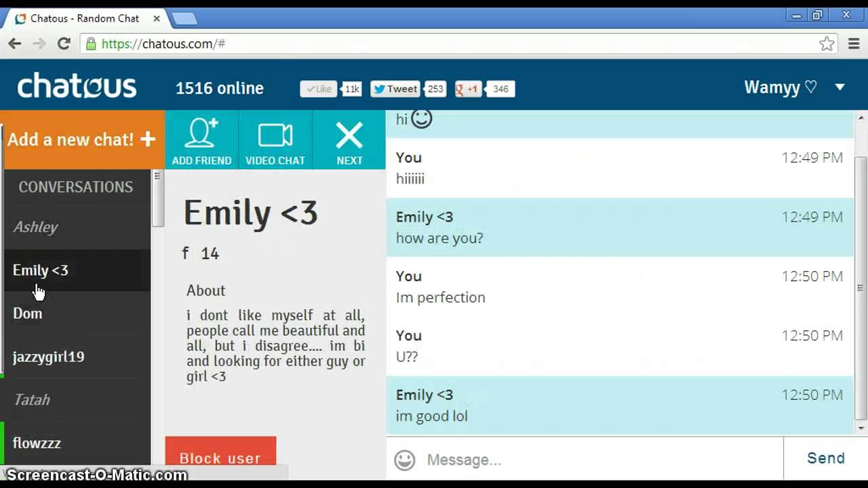
Task: Click the 253 tweet count
Action: (435, 89)
